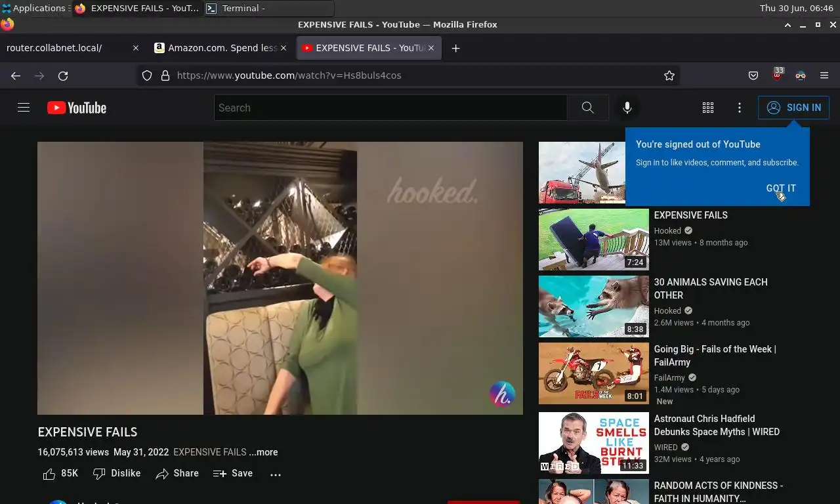Open the raccoon 8:38 thumbnail
Viewport: 840px width, 504px height.
pyautogui.click(x=594, y=306)
